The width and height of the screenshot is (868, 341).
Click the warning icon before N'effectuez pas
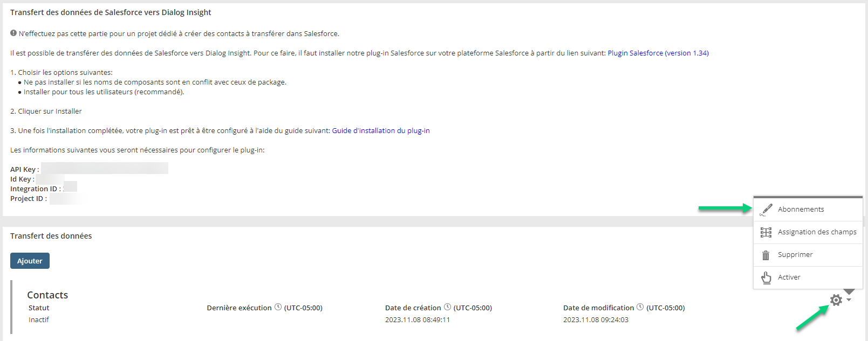coord(13,33)
